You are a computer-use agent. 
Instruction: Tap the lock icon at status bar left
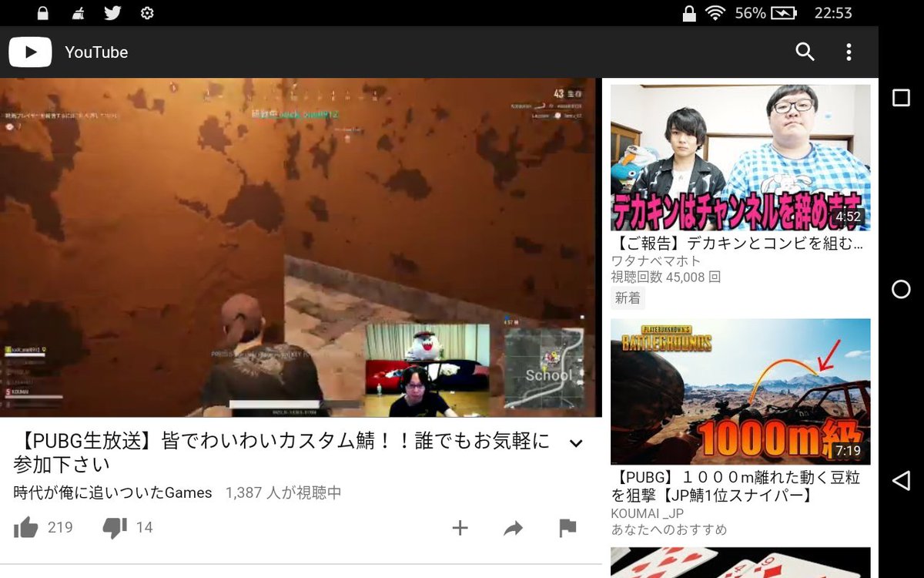[x=42, y=12]
